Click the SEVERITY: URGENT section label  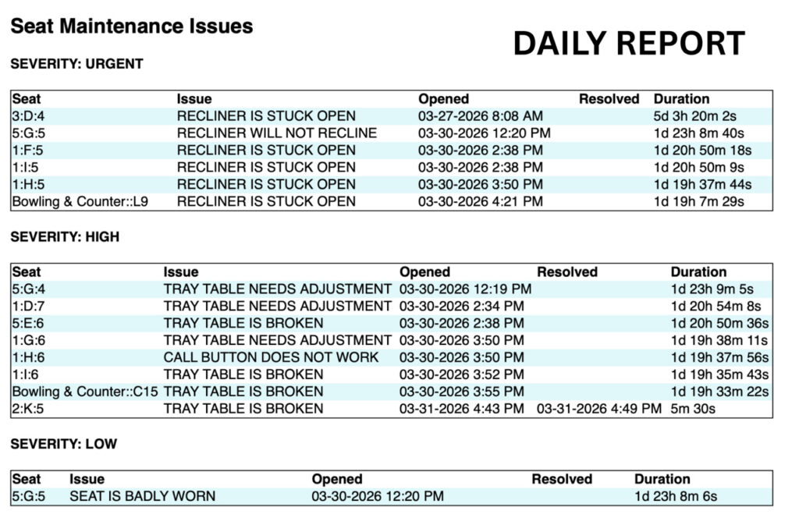(76, 64)
